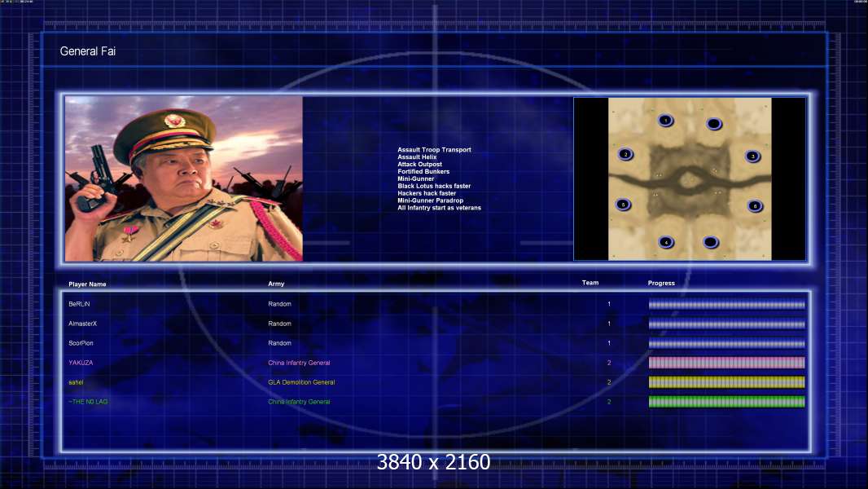Click Hackers hack faster line
The width and height of the screenshot is (868, 489).
point(427,193)
